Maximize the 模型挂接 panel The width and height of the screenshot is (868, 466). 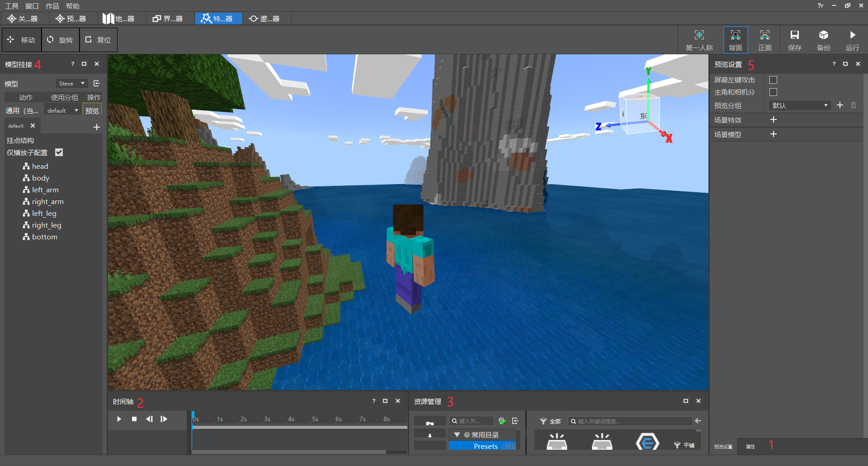[x=84, y=64]
